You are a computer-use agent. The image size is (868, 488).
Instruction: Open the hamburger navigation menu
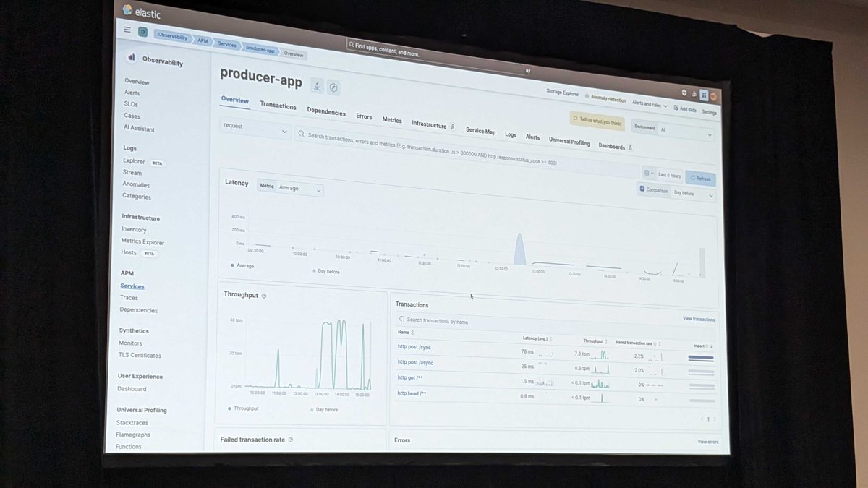pyautogui.click(x=127, y=30)
